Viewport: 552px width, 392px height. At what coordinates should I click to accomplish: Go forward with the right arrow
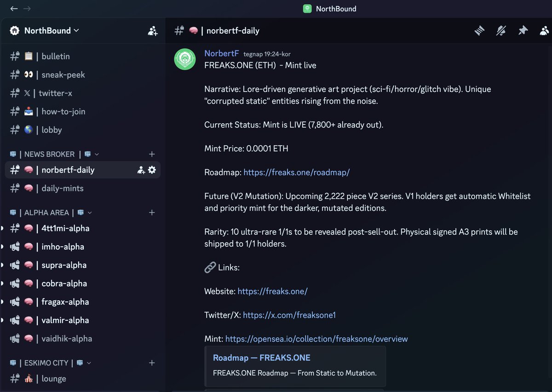click(x=27, y=8)
